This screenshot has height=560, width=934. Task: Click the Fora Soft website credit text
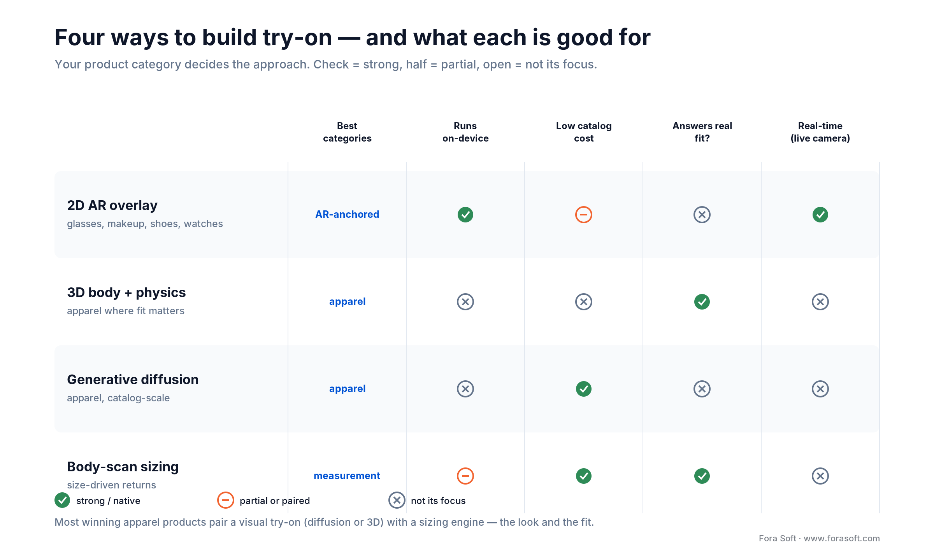819,538
